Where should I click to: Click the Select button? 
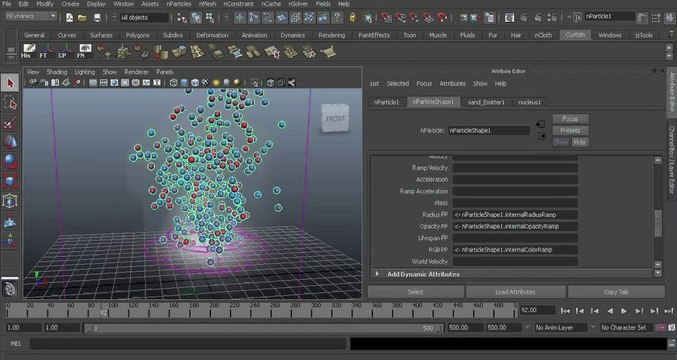coord(416,292)
